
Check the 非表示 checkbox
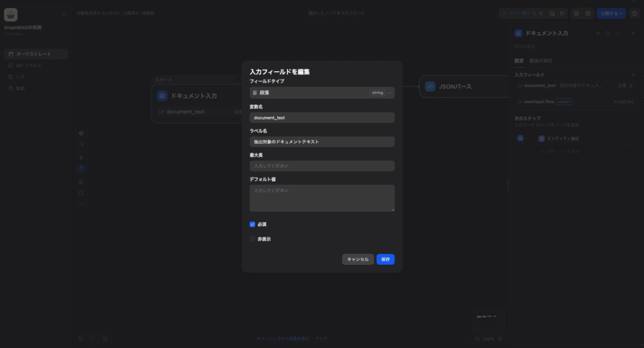252,239
